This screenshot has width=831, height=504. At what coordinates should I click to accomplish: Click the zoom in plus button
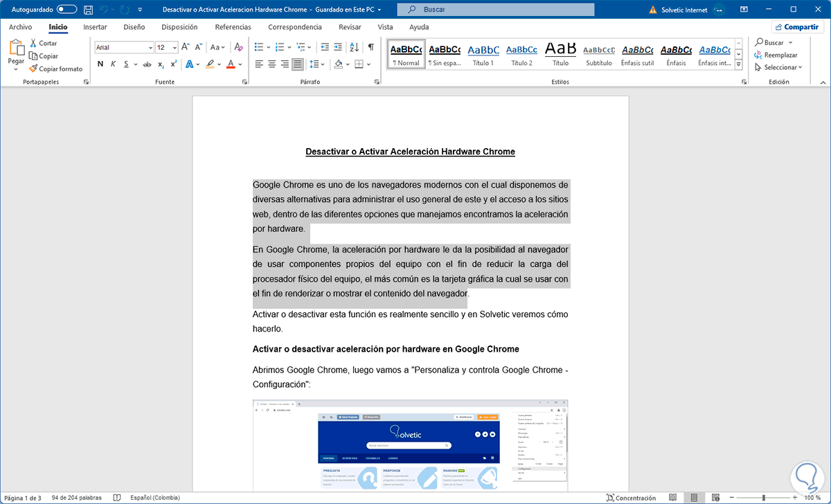[795, 498]
